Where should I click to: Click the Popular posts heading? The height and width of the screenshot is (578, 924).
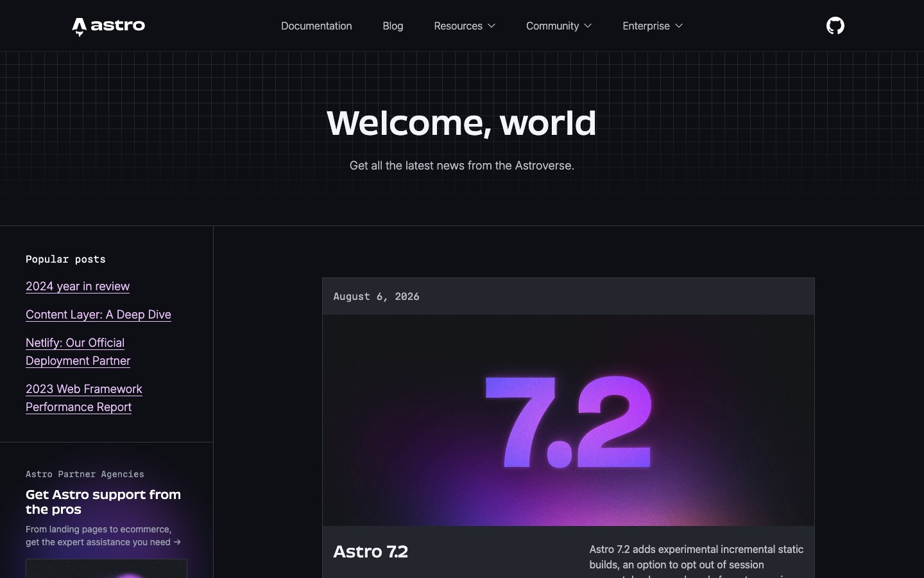(x=65, y=259)
